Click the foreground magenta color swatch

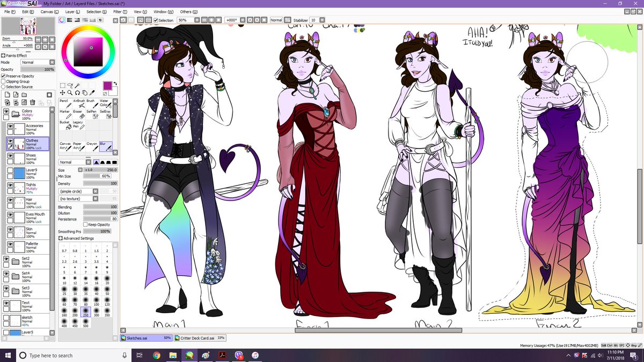click(108, 86)
